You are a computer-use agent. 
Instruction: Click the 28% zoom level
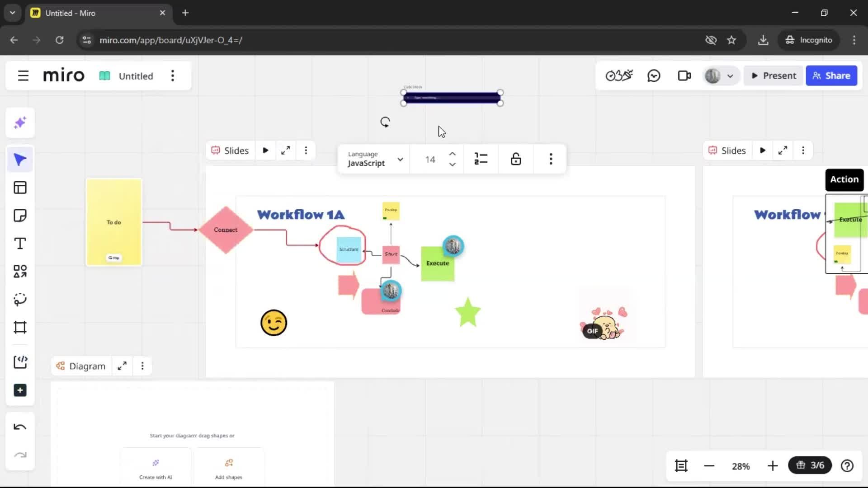[x=741, y=466]
